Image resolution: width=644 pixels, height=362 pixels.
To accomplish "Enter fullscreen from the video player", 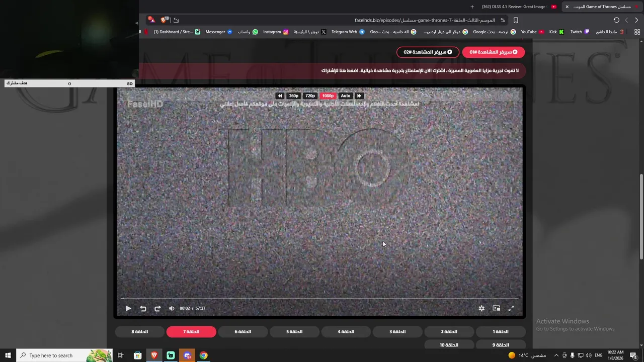I will (x=511, y=308).
